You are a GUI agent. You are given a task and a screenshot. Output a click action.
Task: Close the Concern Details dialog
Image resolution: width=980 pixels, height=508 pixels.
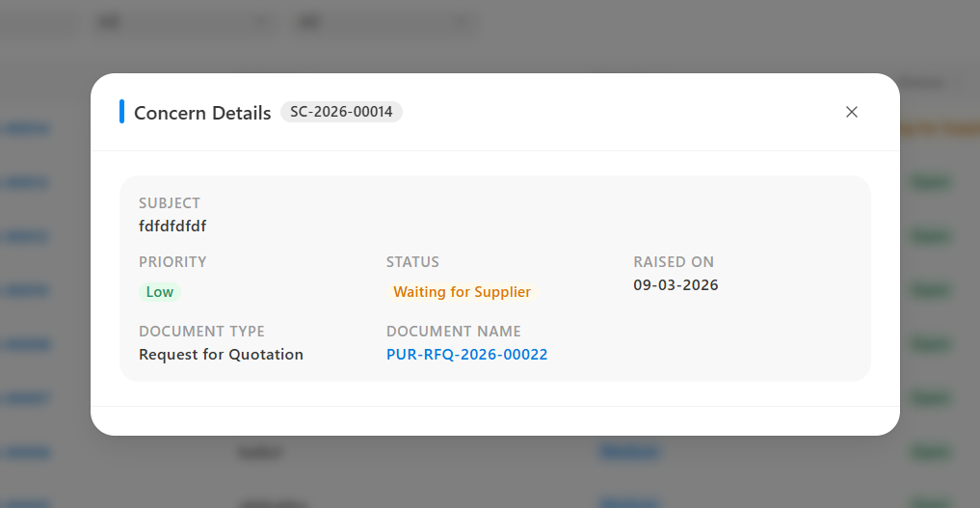851,112
